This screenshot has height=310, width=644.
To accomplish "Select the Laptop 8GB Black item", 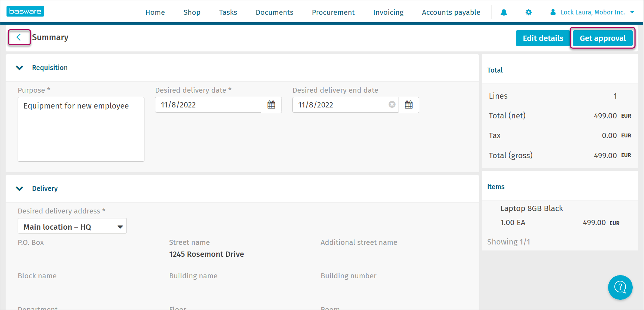I will (532, 208).
